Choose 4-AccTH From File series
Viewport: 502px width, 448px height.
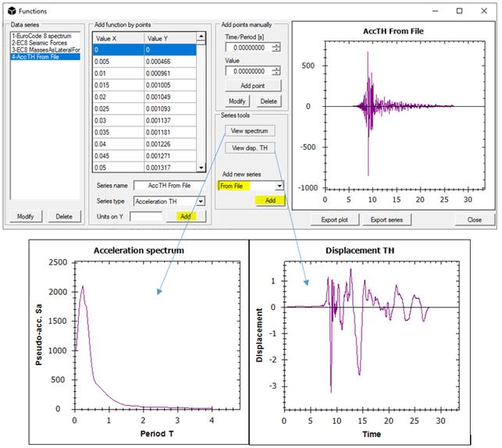(39, 58)
